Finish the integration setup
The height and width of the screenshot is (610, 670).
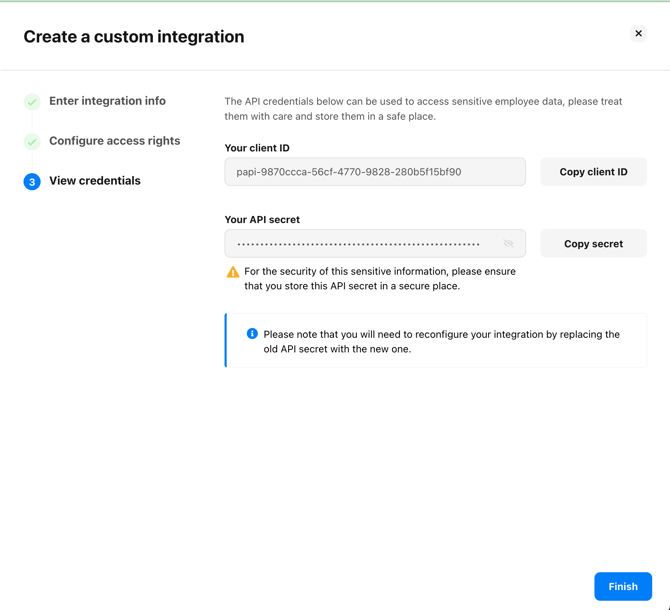point(623,586)
